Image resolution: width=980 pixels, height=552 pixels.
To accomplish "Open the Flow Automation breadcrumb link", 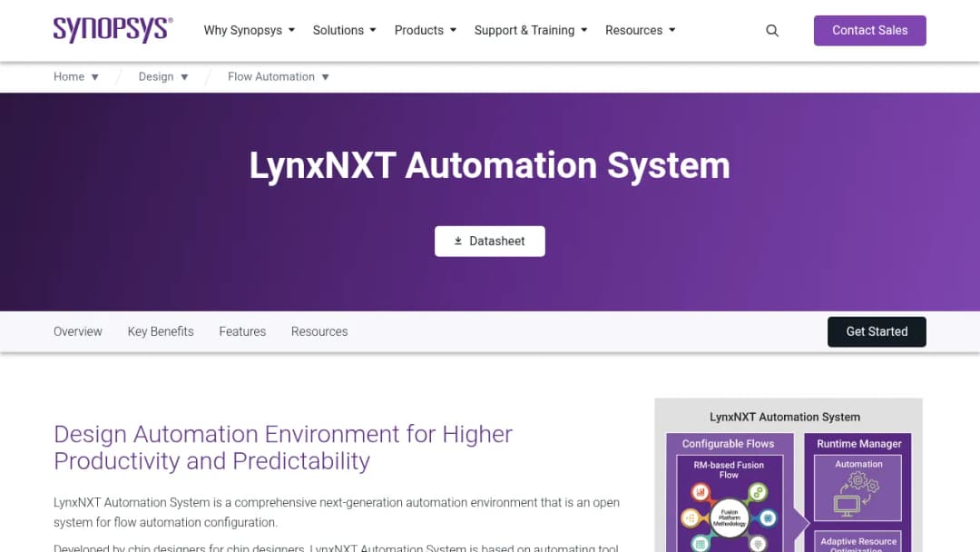I will pos(271,76).
